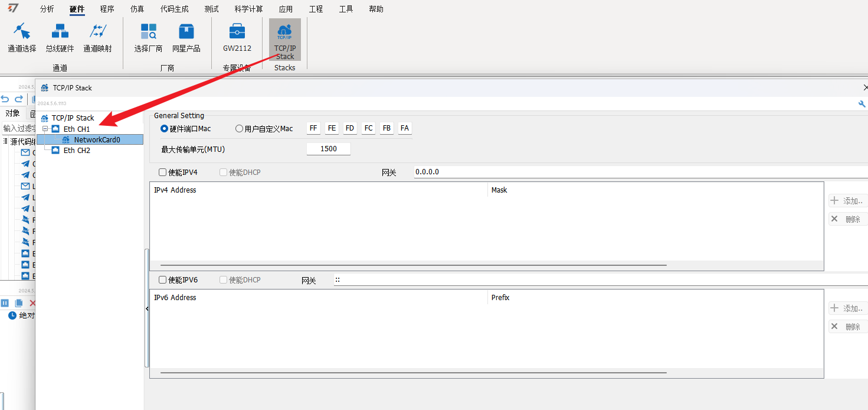868x410 pixels.
Task: Open the 测试 menu
Action: (x=211, y=9)
